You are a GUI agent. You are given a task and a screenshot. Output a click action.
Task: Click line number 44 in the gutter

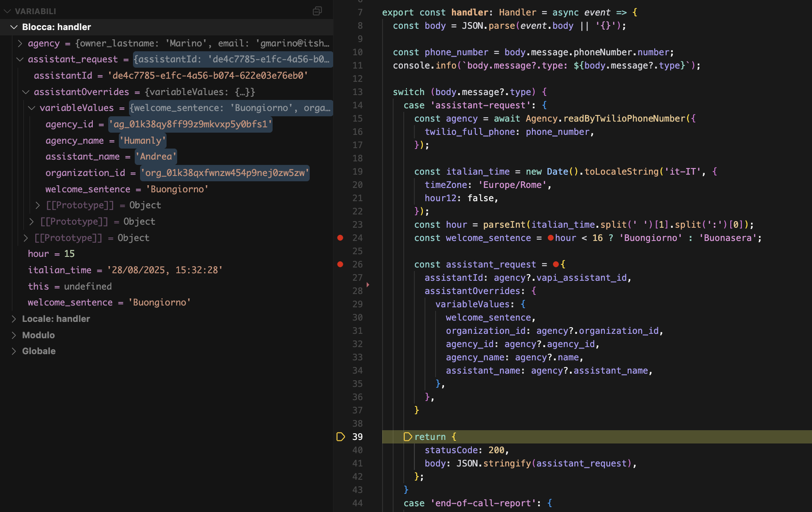[x=357, y=503]
